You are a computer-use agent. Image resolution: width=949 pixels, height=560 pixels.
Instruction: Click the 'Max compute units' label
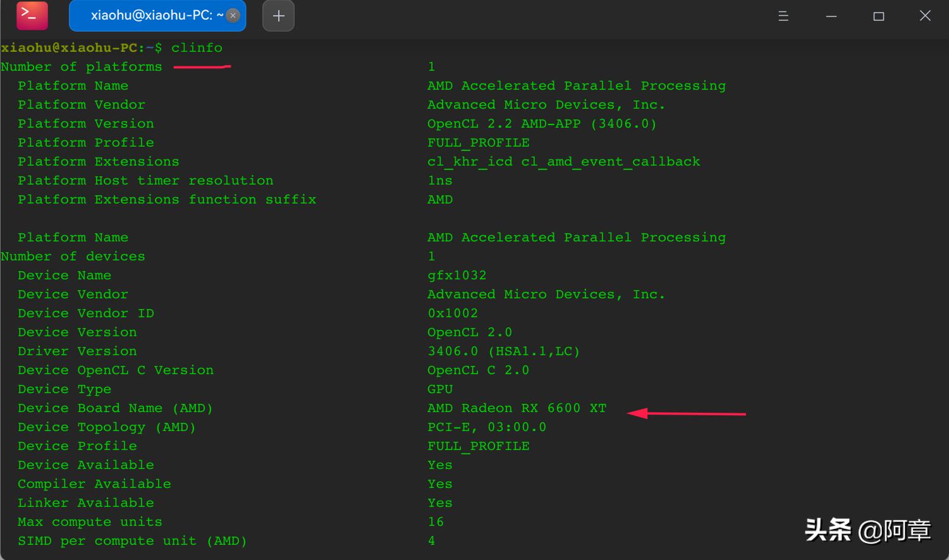tap(90, 522)
